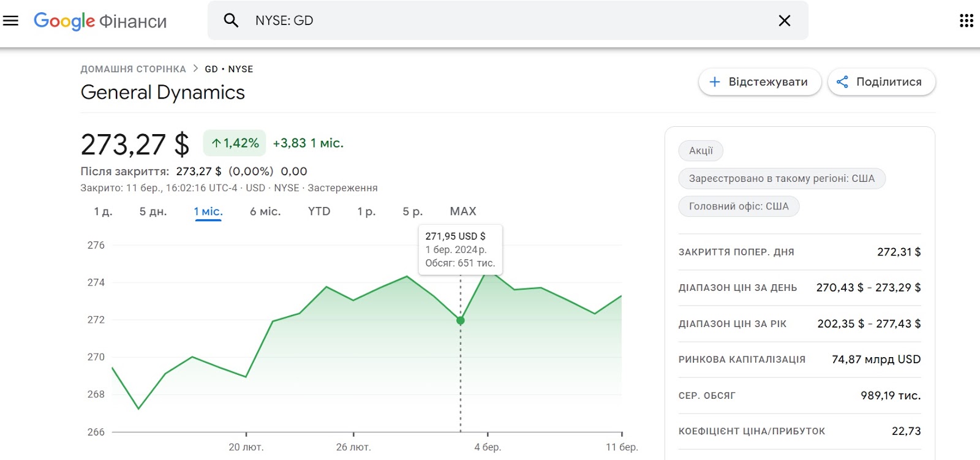Click the 26 лют. axis date
The image size is (980, 460).
pyautogui.click(x=353, y=447)
